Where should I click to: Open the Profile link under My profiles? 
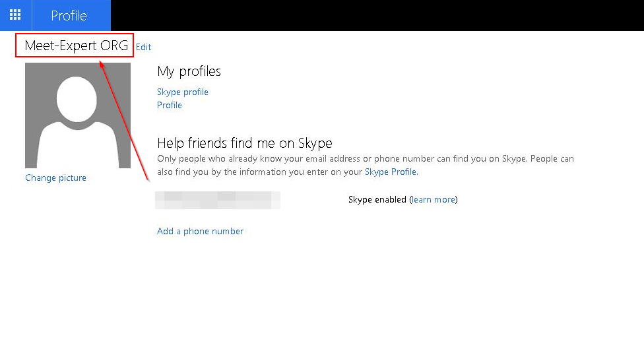click(169, 105)
